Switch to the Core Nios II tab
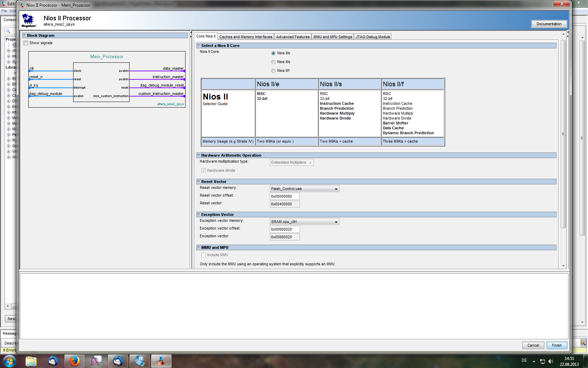The height and width of the screenshot is (368, 588). (x=206, y=36)
